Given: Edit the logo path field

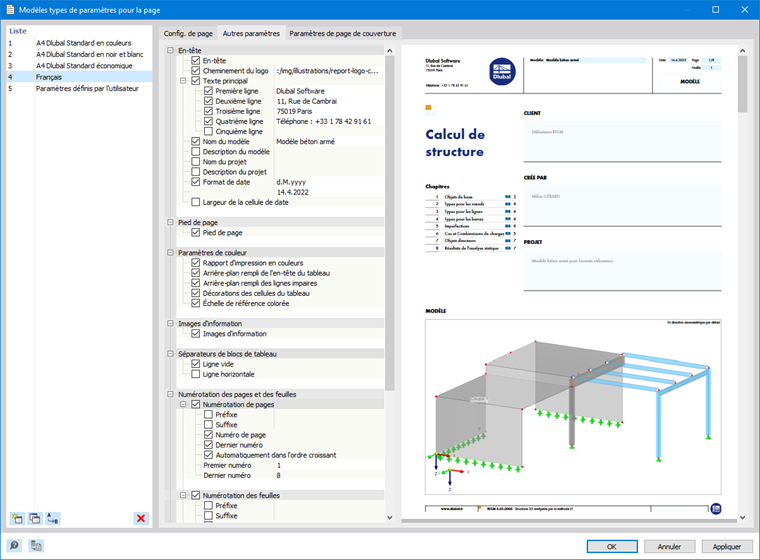Looking at the screenshot, I should click(329, 71).
